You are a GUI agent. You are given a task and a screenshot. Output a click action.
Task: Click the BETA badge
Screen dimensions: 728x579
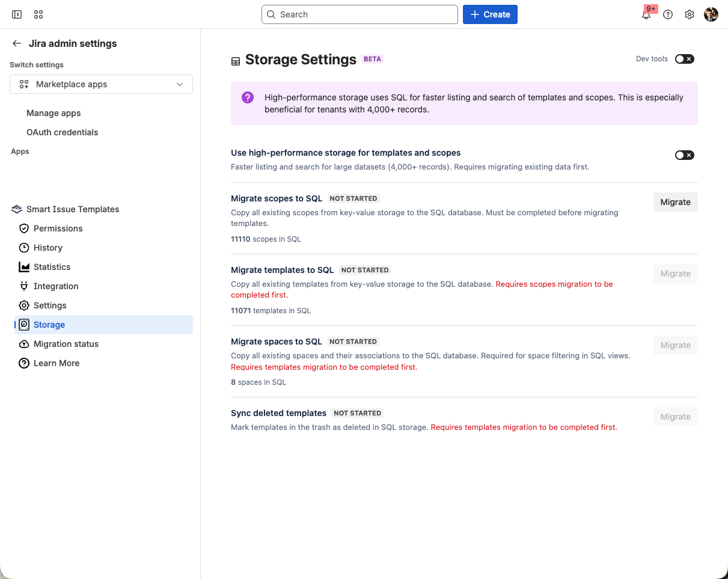[373, 59]
